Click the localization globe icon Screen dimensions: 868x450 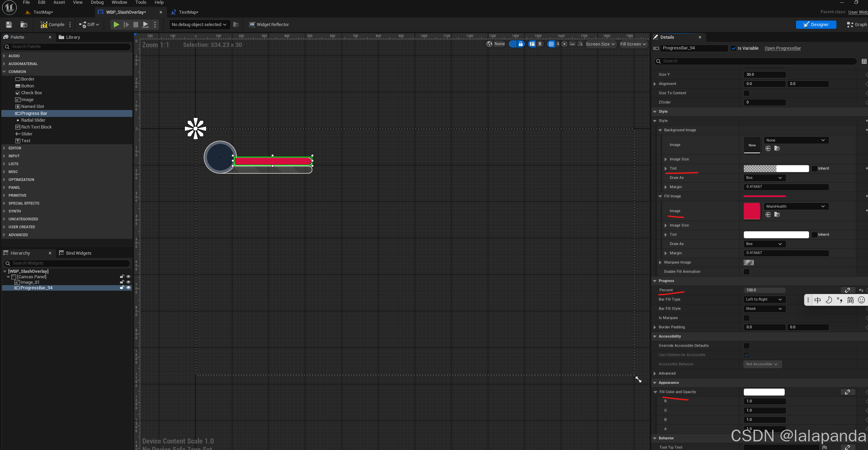coord(489,44)
